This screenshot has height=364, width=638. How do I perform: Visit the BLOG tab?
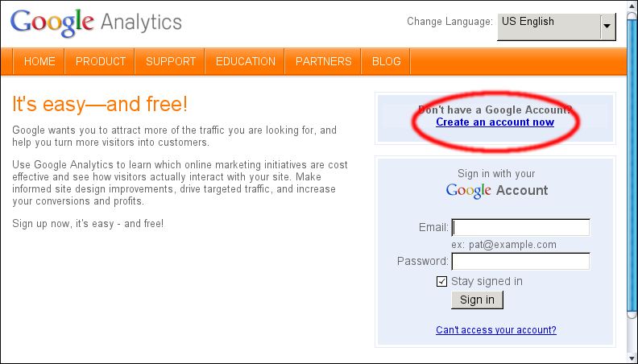[386, 61]
